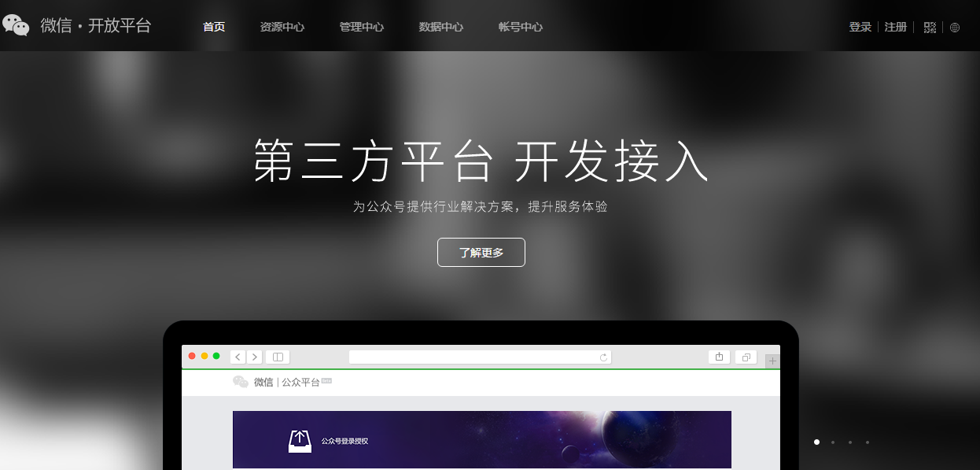Image resolution: width=980 pixels, height=470 pixels.
Task: Click the mockup browser address bar
Action: point(480,357)
